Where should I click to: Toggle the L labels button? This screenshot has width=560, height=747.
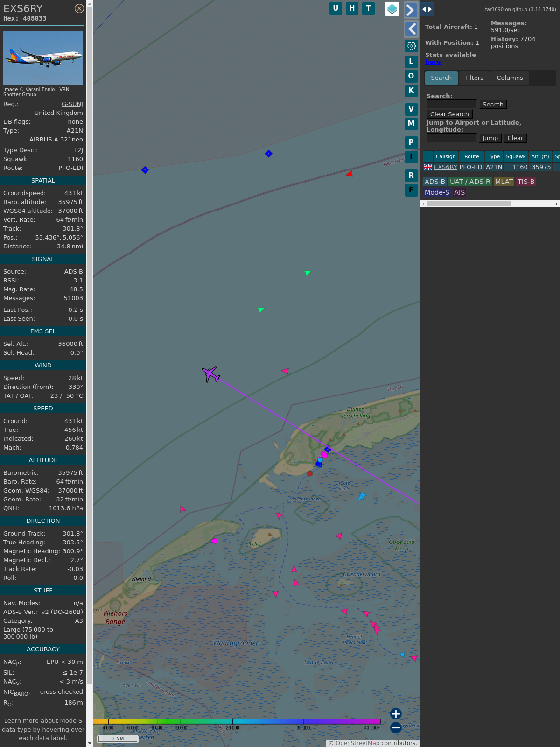[411, 62]
